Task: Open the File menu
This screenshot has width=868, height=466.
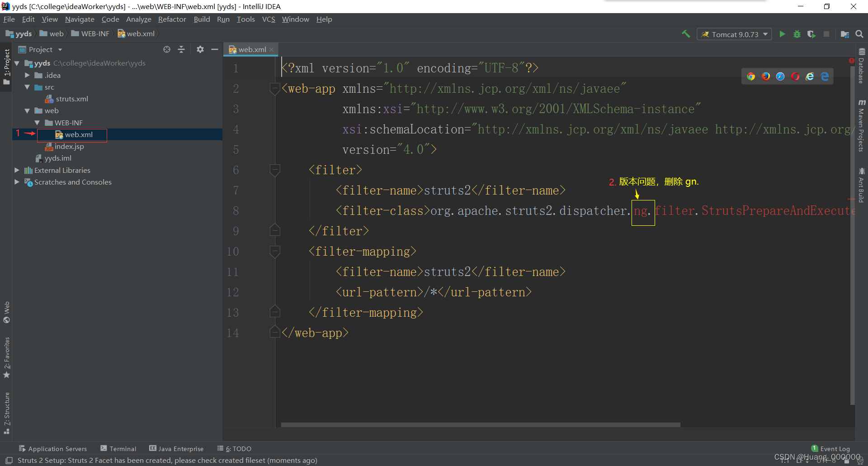Action: (x=9, y=19)
